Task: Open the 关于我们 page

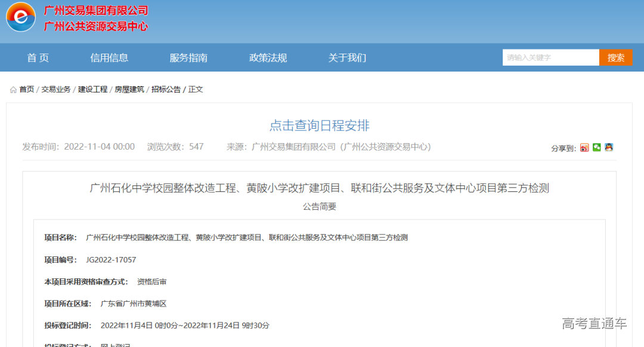Action: (x=346, y=57)
